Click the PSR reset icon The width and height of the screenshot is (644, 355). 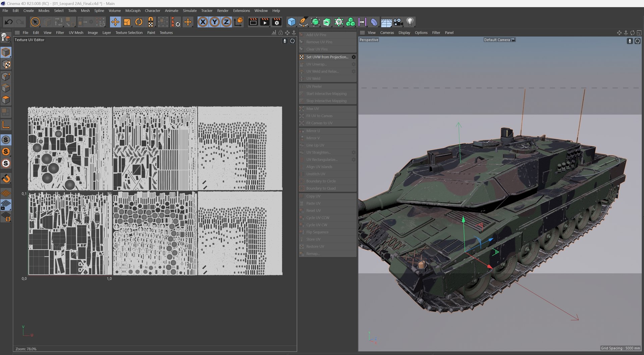[175, 22]
